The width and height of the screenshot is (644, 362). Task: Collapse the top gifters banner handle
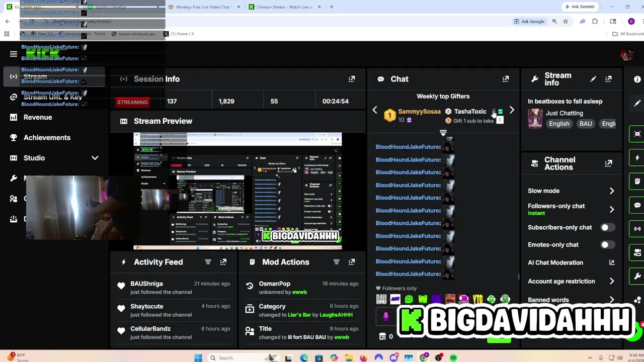click(443, 133)
